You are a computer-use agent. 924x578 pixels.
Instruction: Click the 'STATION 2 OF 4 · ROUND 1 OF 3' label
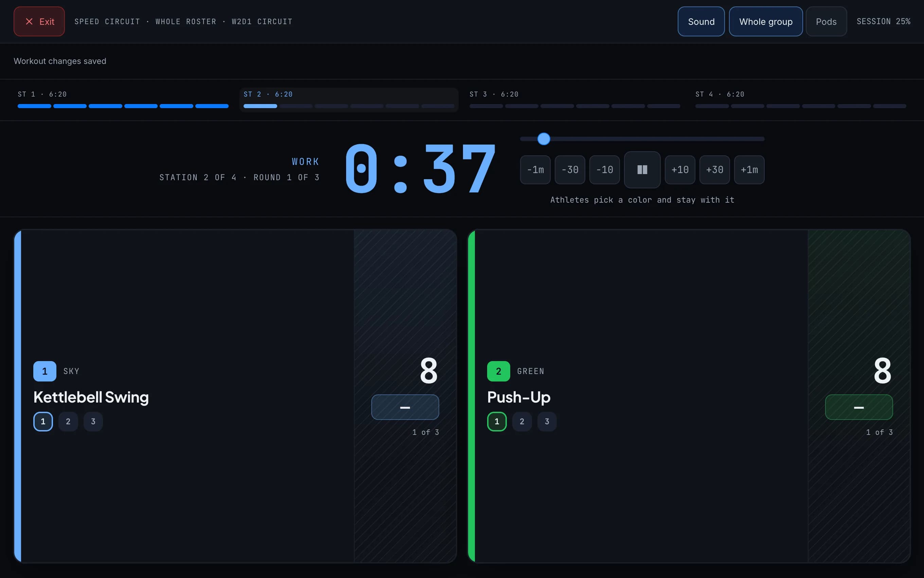pyautogui.click(x=239, y=177)
